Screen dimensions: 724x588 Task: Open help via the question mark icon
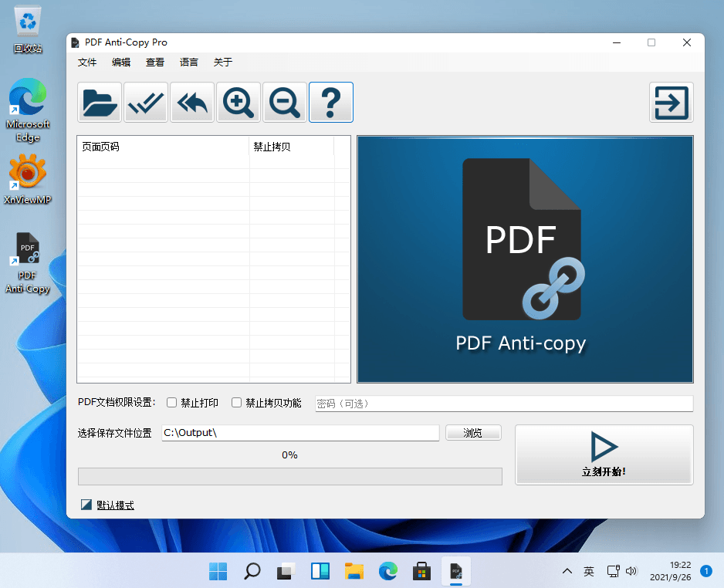click(x=331, y=102)
